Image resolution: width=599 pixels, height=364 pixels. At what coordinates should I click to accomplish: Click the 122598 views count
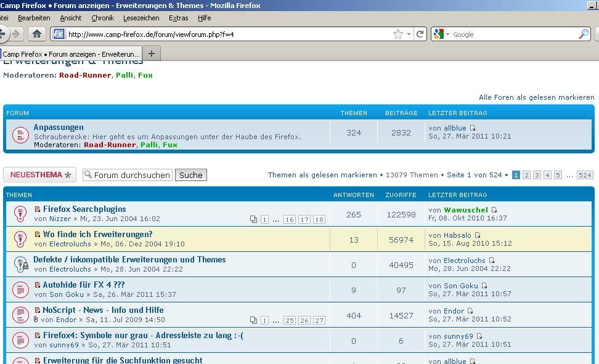(401, 215)
